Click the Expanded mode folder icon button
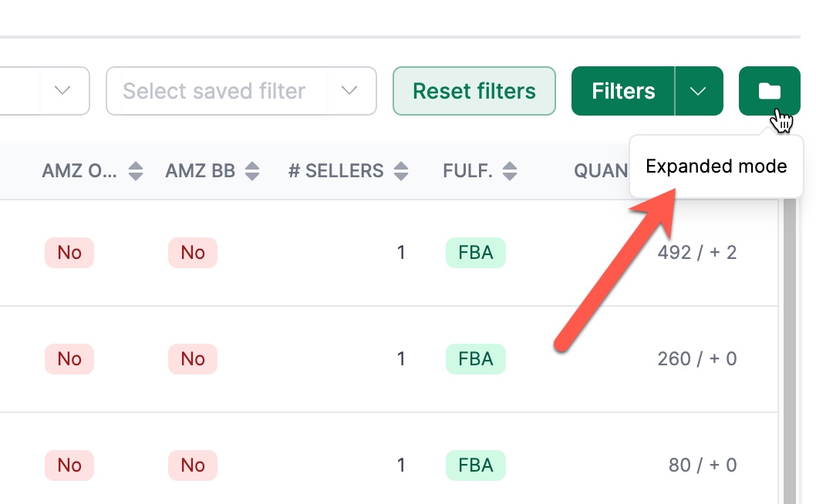 [x=769, y=91]
